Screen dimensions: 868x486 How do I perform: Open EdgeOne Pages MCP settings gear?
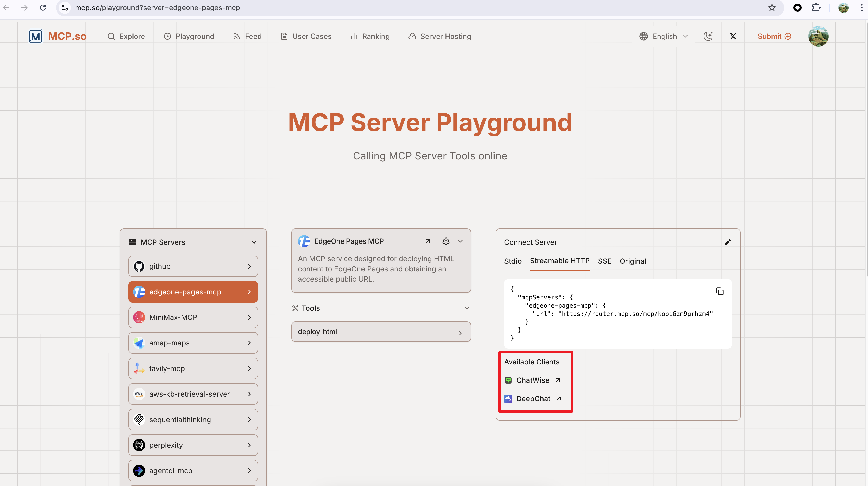tap(446, 241)
